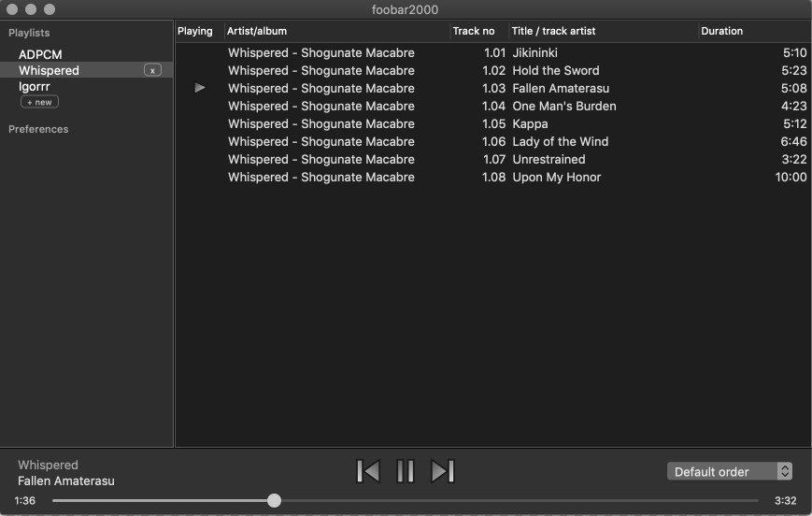This screenshot has height=516, width=812.
Task: Select the ADPCM playlist
Action: coord(40,54)
